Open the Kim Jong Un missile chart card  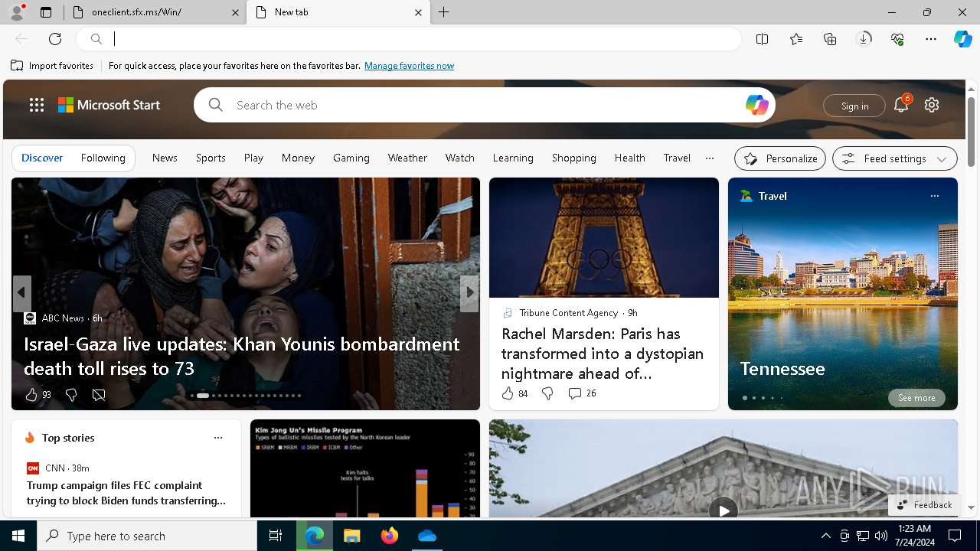pyautogui.click(x=365, y=468)
